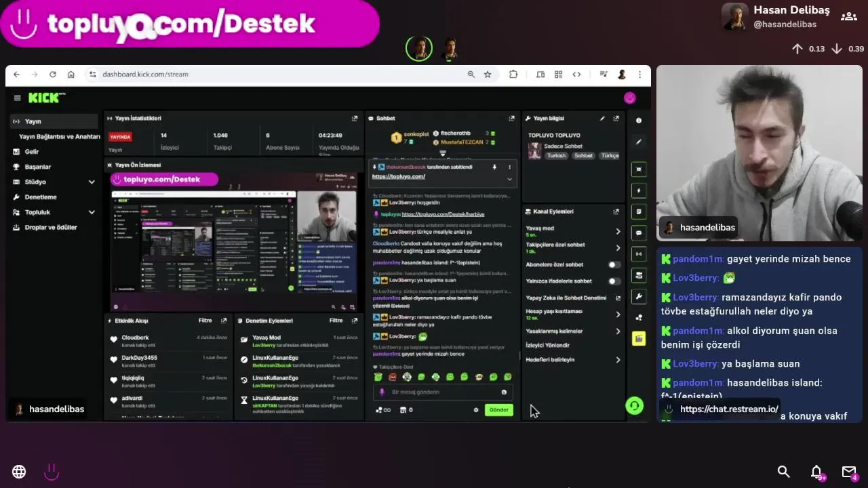This screenshot has width=868, height=488.
Task: Open the Kick hamburger menu
Action: (17, 98)
